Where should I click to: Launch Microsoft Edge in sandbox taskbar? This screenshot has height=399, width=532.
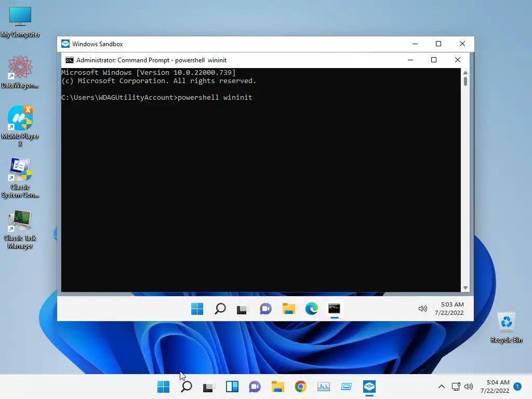(312, 309)
